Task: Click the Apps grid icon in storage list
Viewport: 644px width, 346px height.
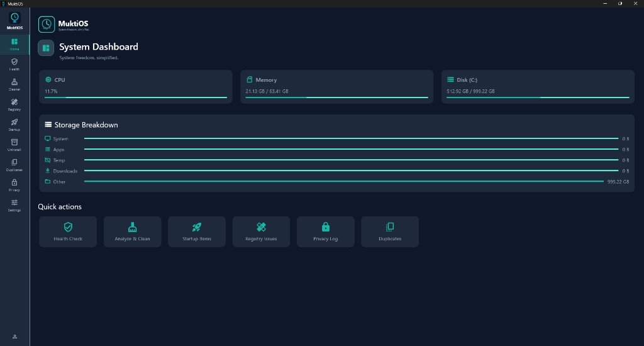Action: click(x=48, y=149)
